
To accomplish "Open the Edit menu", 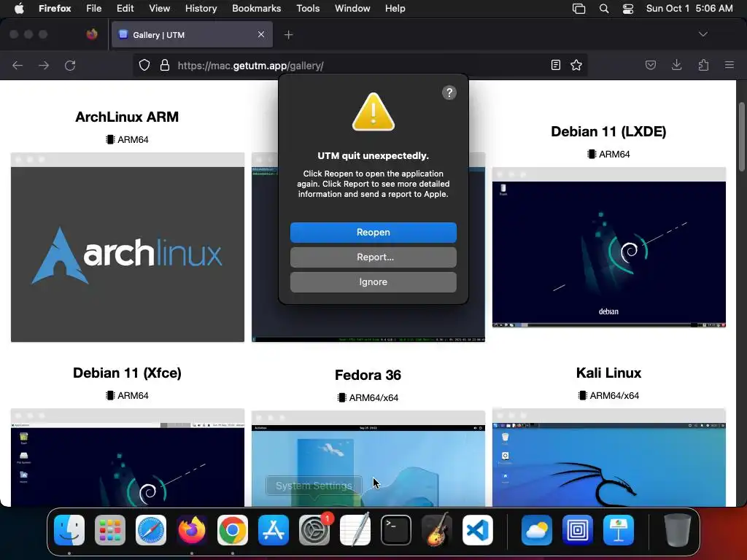I will click(x=125, y=9).
